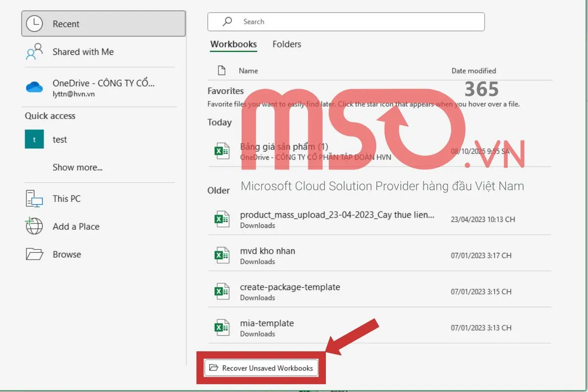
Task: Sort by Name column header
Action: tap(248, 71)
